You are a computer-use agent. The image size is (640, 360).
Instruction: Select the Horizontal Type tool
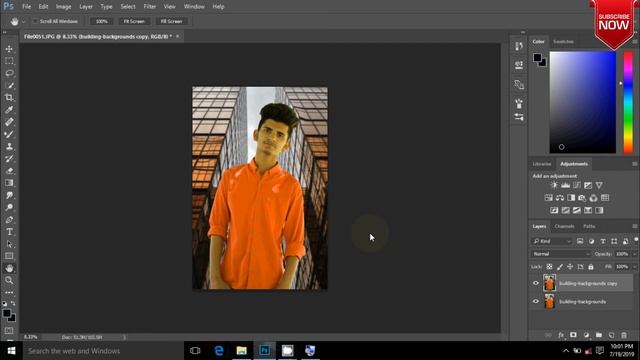click(9, 232)
